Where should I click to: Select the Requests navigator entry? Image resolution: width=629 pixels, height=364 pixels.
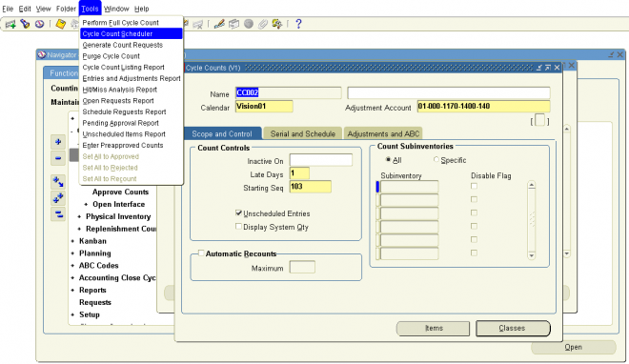pos(95,302)
